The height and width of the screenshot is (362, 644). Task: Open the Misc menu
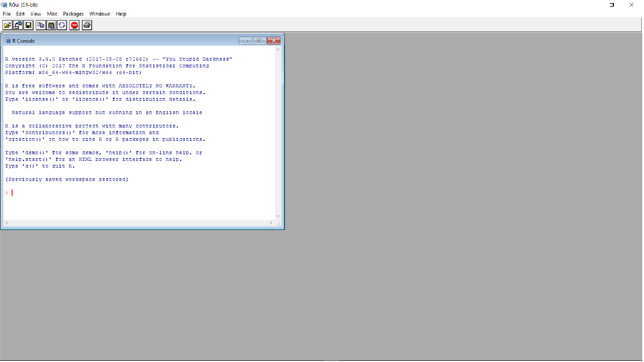click(x=52, y=13)
